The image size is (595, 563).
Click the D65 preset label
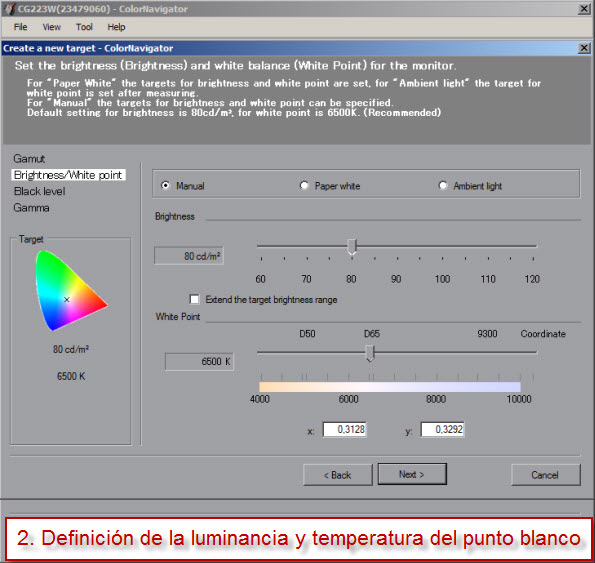tap(372, 334)
